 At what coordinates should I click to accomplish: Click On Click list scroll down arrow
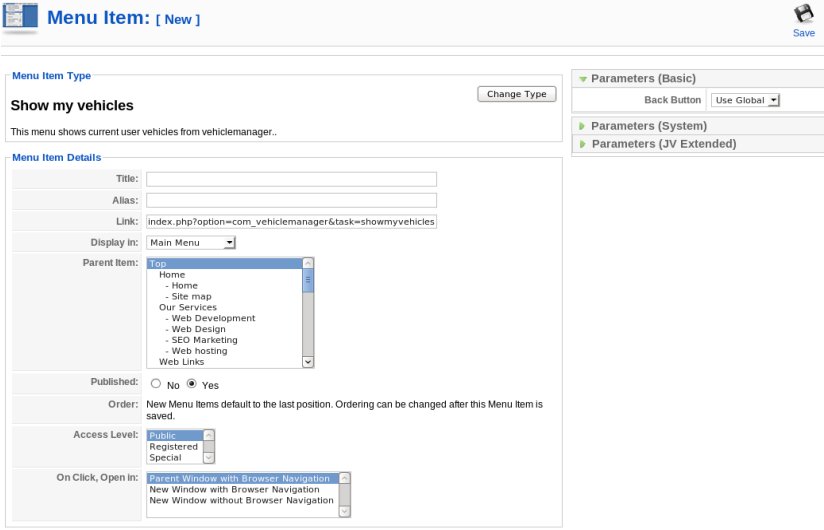345,512
